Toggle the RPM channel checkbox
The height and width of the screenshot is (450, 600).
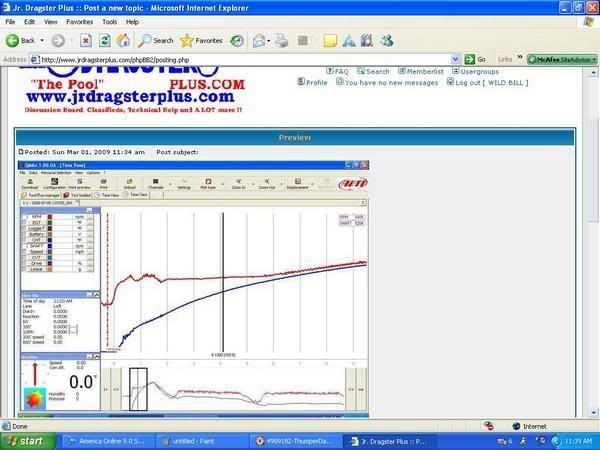click(x=24, y=217)
